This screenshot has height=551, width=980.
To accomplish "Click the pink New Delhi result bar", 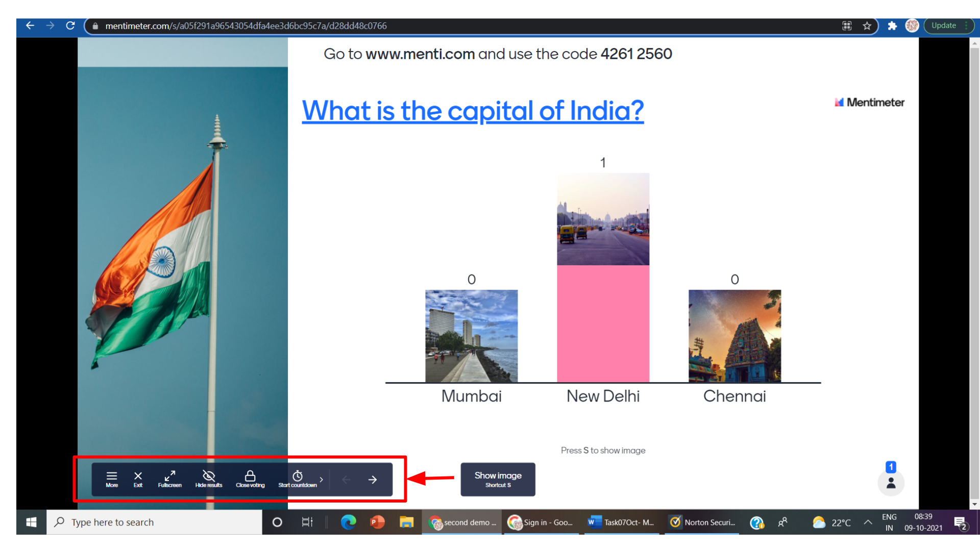I will tap(603, 323).
